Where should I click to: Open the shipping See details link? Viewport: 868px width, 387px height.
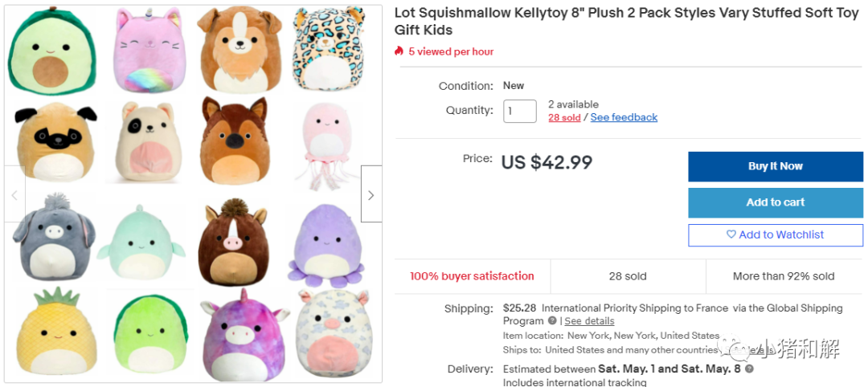tap(589, 321)
